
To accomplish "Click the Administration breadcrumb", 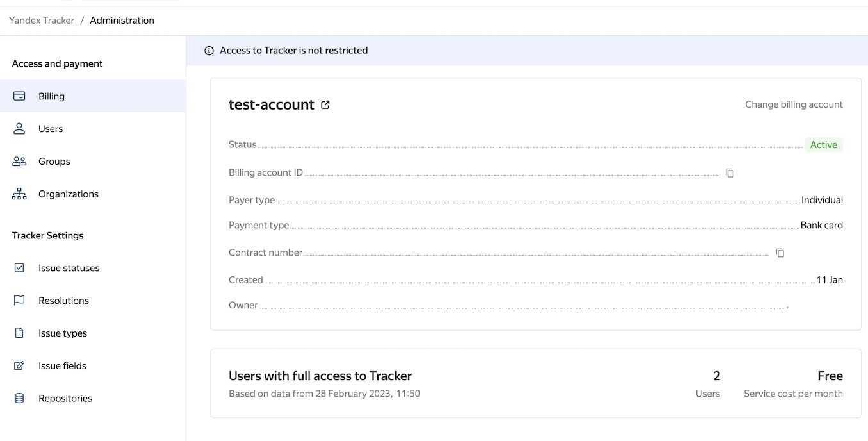I will [x=122, y=21].
